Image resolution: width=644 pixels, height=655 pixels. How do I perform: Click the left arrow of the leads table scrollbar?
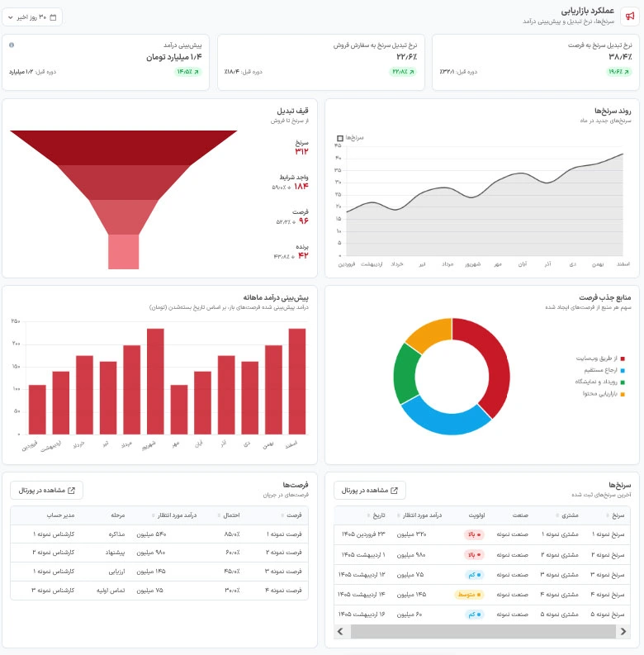point(340,632)
